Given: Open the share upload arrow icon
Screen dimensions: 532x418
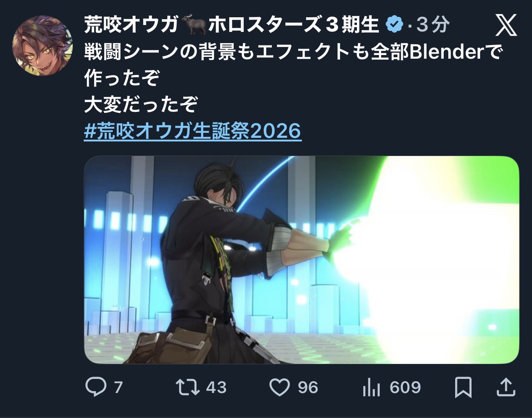Looking at the screenshot, I should [506, 387].
